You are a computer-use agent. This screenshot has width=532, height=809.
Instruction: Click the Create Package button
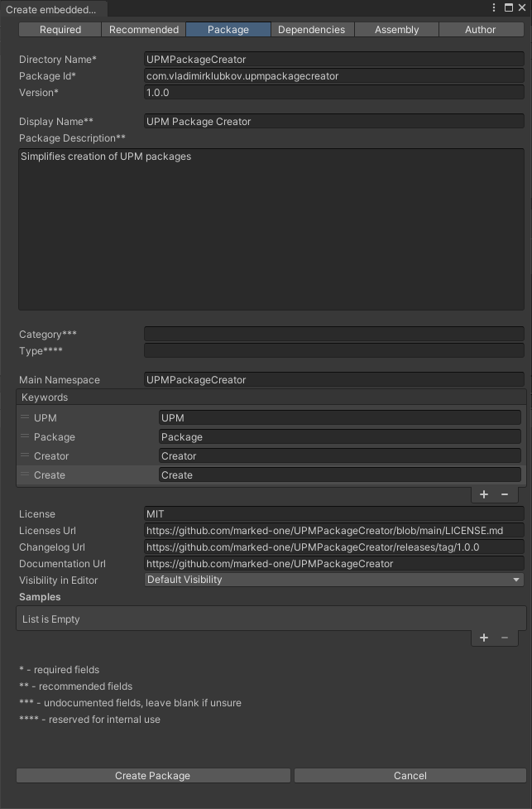[153, 775]
